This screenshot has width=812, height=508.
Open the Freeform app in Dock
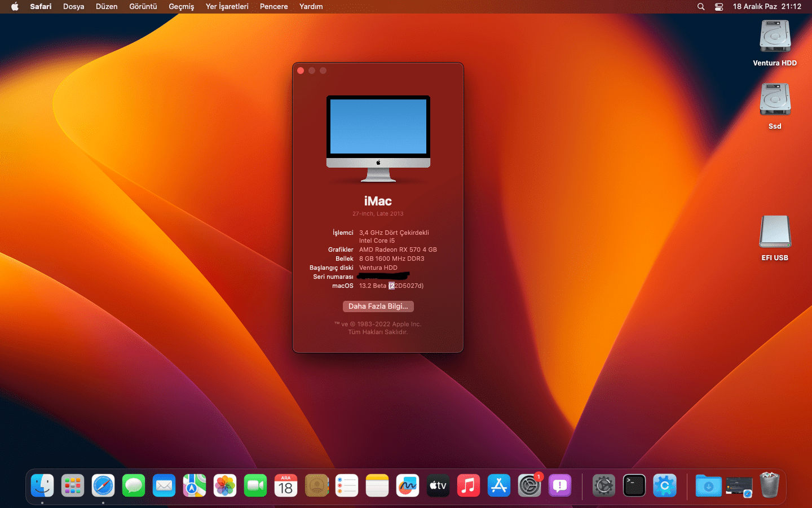[408, 485]
